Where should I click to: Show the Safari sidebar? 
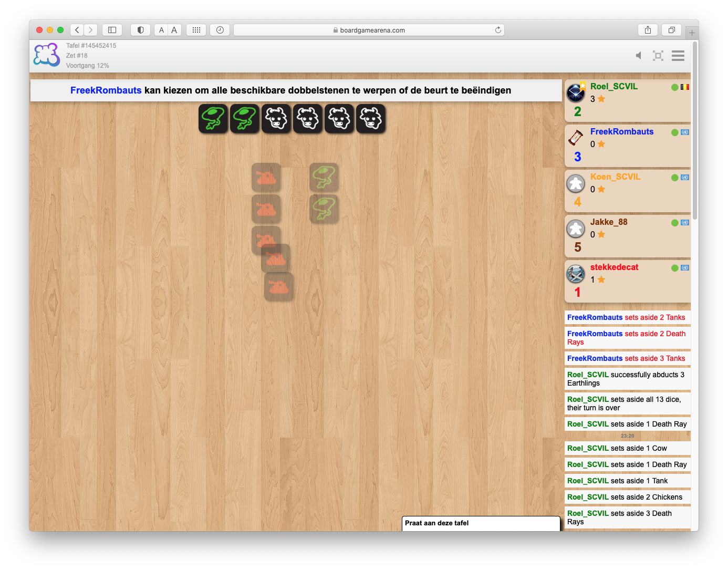coord(112,30)
